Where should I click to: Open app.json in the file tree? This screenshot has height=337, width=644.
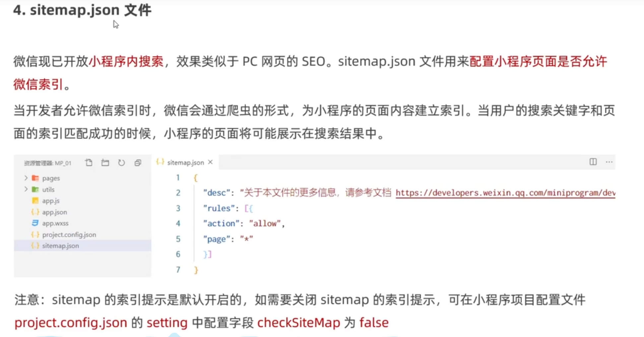[54, 212]
